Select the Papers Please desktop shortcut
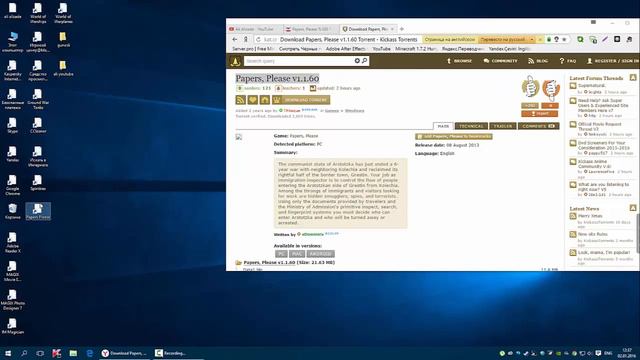Image resolution: width=640 pixels, height=360 pixels. coord(38,211)
